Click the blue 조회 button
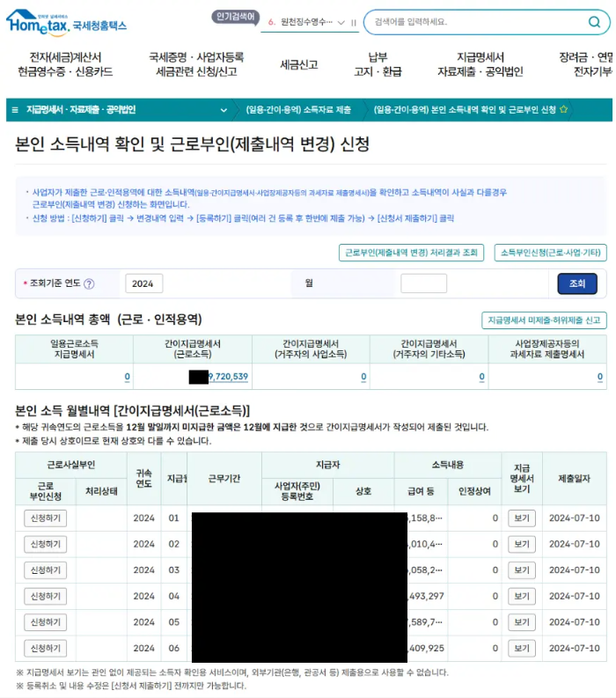The image size is (616, 698). click(x=577, y=283)
